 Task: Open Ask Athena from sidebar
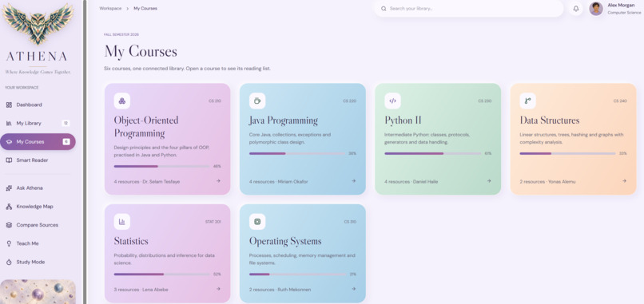[x=38, y=188]
